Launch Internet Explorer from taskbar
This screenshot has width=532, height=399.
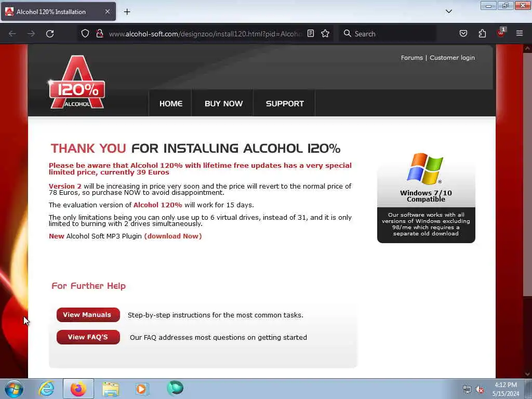46,389
